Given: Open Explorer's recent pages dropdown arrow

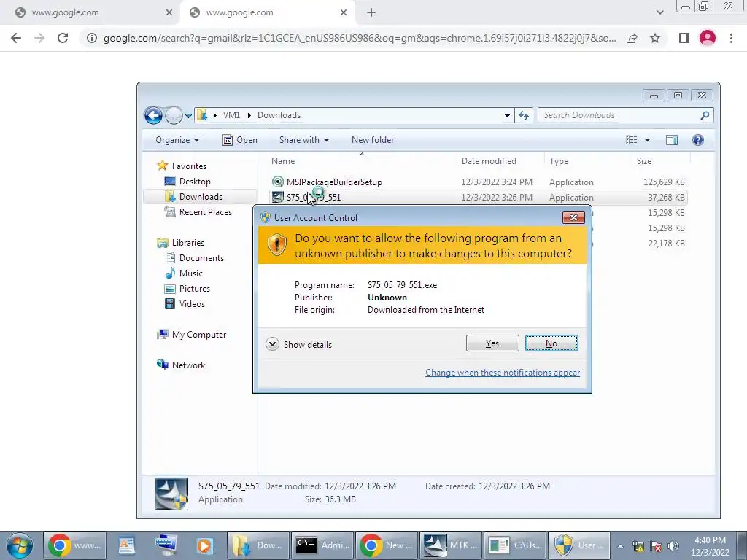Looking at the screenshot, I should click(189, 116).
